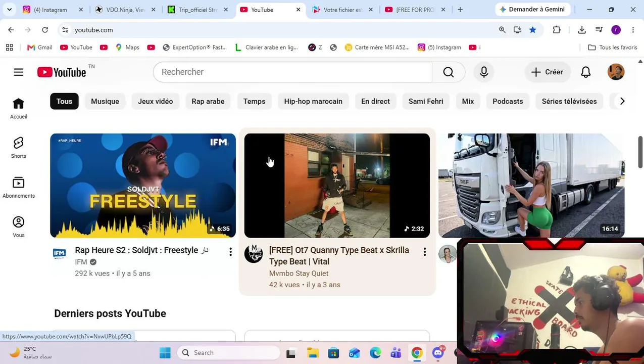Open the YouTube account avatar menu

[616, 72]
